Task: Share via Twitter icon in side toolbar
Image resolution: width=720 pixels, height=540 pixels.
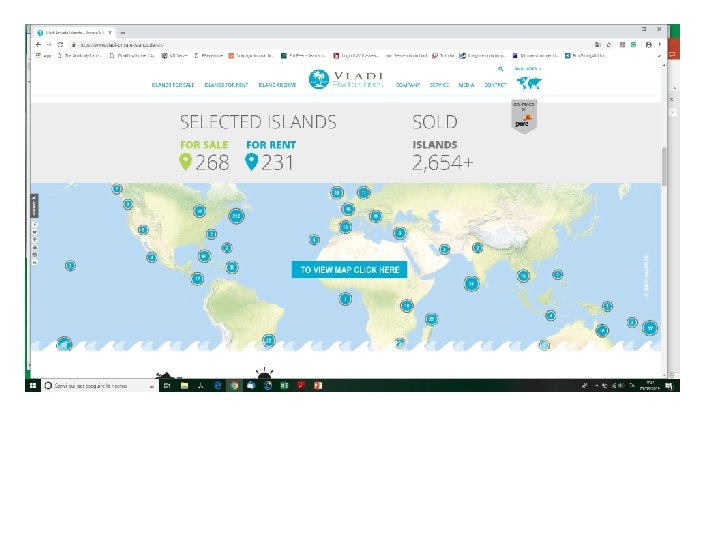Action: coord(35,232)
